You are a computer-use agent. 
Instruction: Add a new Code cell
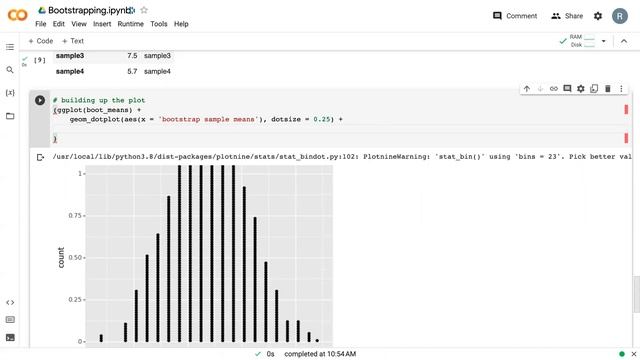(x=40, y=41)
